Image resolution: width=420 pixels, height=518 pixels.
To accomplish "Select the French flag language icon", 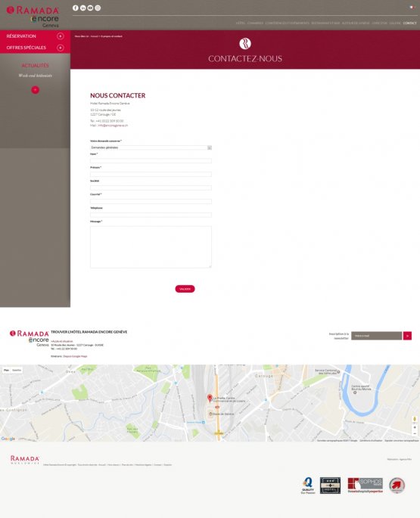I will (412, 8).
